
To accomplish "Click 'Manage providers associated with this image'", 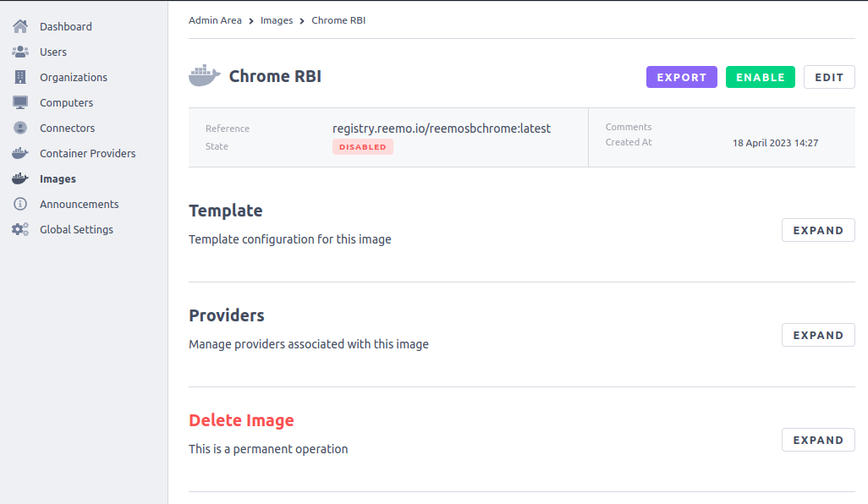I will 309,344.
